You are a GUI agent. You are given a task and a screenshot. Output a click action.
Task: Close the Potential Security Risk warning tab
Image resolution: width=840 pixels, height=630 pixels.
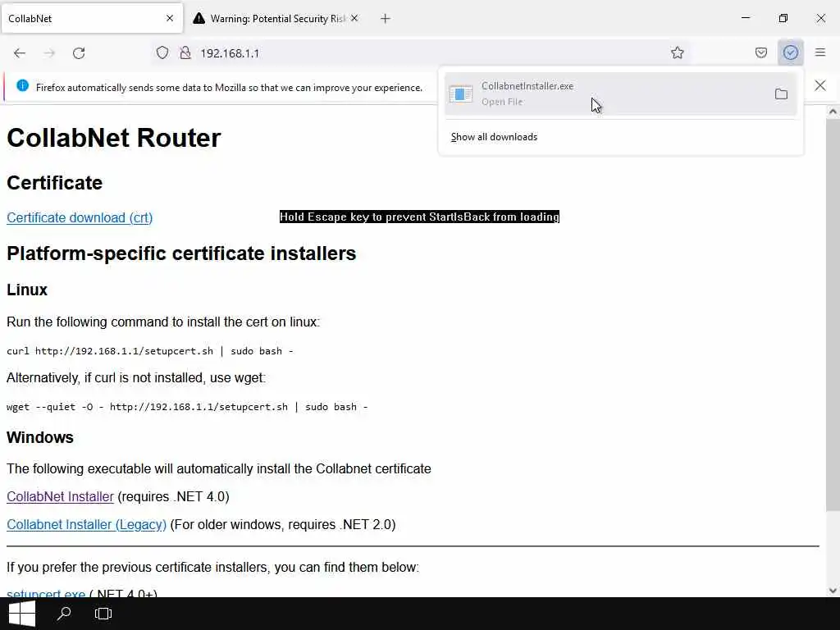point(354,18)
